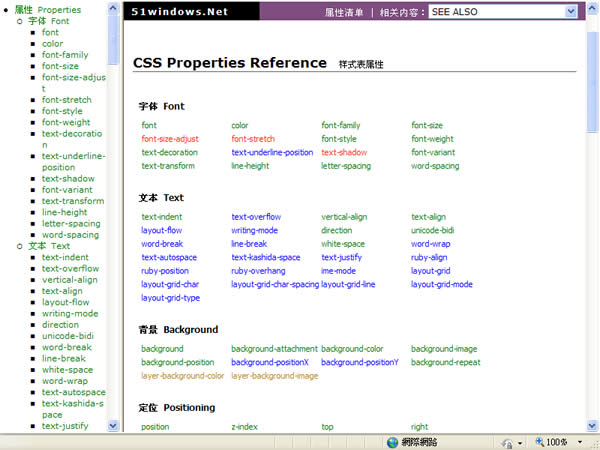Open the word-break link in Text table

pyautogui.click(x=162, y=244)
